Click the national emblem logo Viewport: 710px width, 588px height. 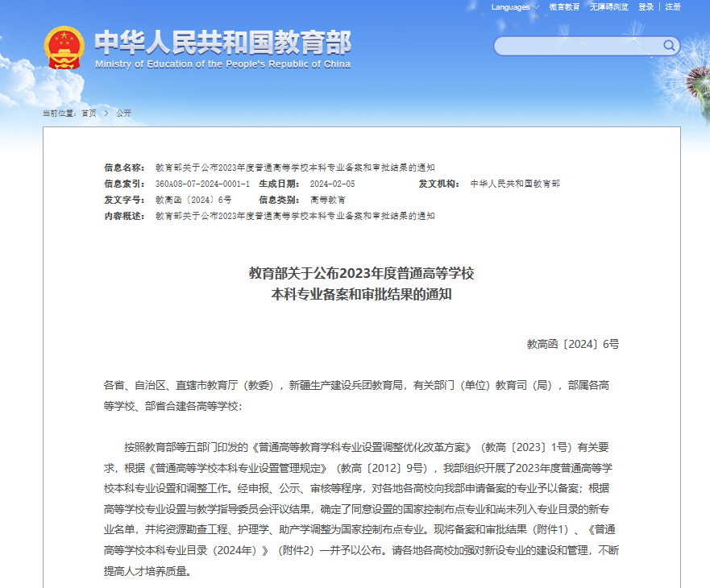(x=64, y=46)
